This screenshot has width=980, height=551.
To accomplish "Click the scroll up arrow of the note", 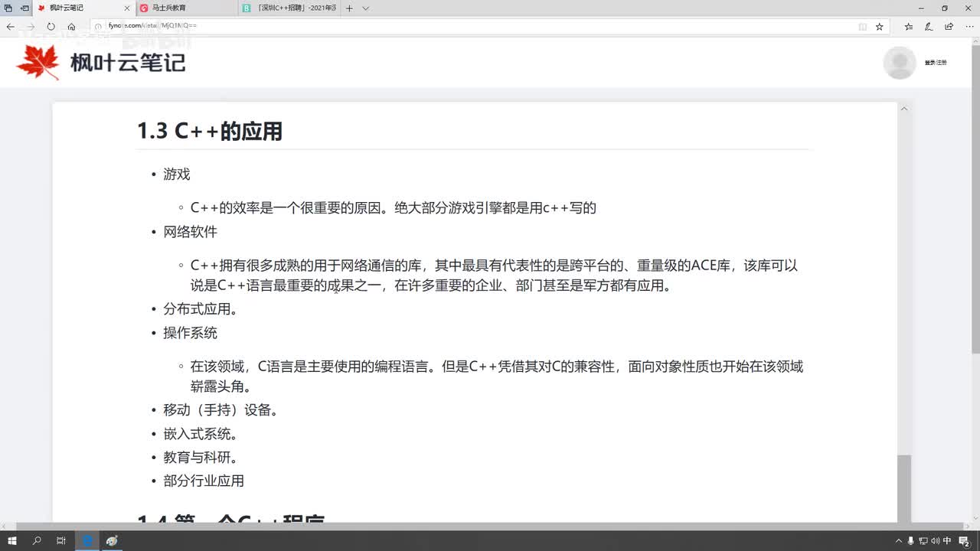I will (x=904, y=109).
